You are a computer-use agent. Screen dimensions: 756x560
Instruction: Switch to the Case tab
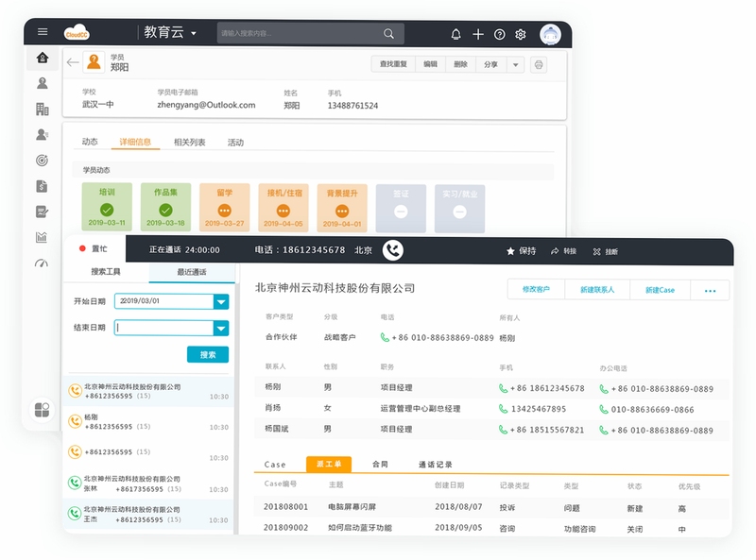(x=275, y=465)
